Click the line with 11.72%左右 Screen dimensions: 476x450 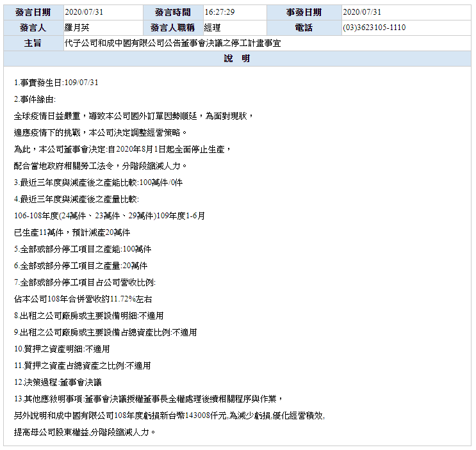(x=83, y=300)
